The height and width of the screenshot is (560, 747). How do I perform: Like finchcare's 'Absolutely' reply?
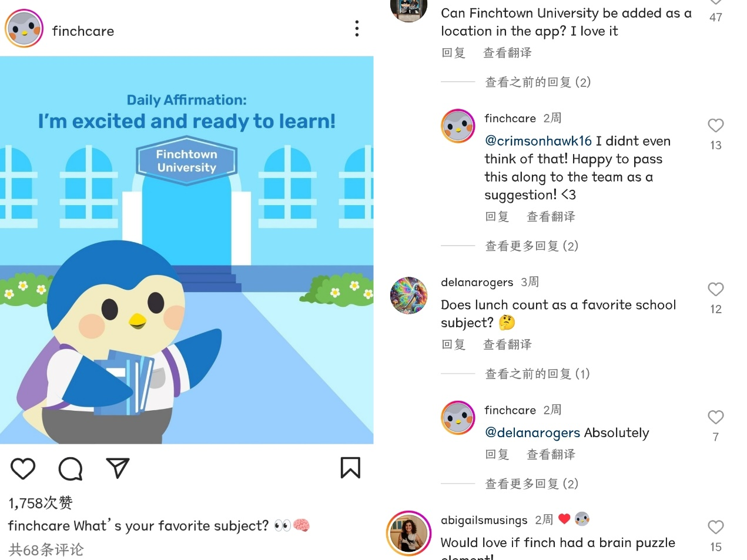pyautogui.click(x=715, y=417)
